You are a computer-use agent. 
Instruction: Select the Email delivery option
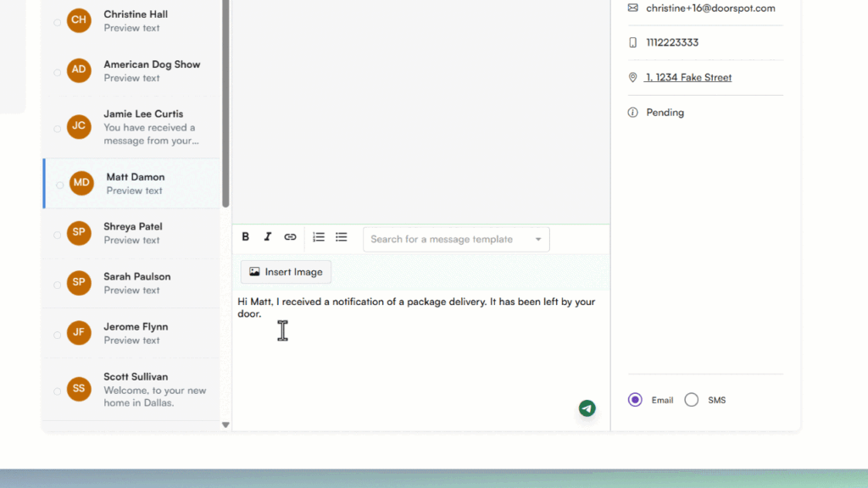pyautogui.click(x=635, y=400)
